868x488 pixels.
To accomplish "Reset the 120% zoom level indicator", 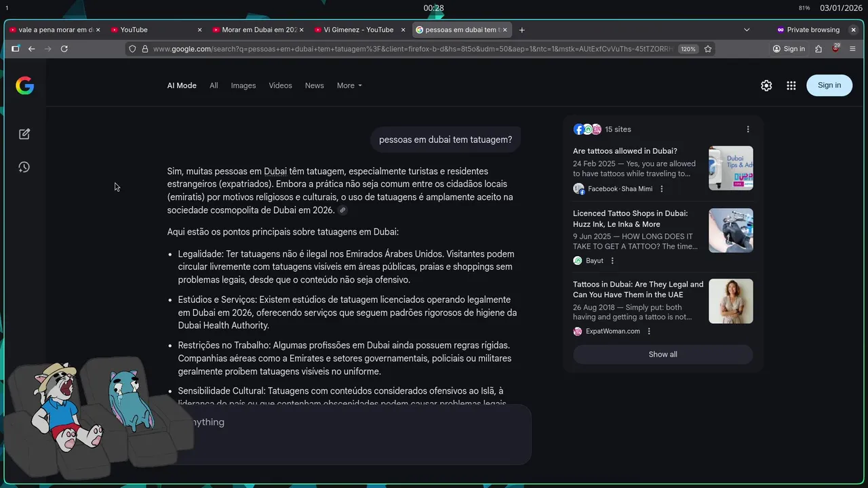I will [x=688, y=49].
